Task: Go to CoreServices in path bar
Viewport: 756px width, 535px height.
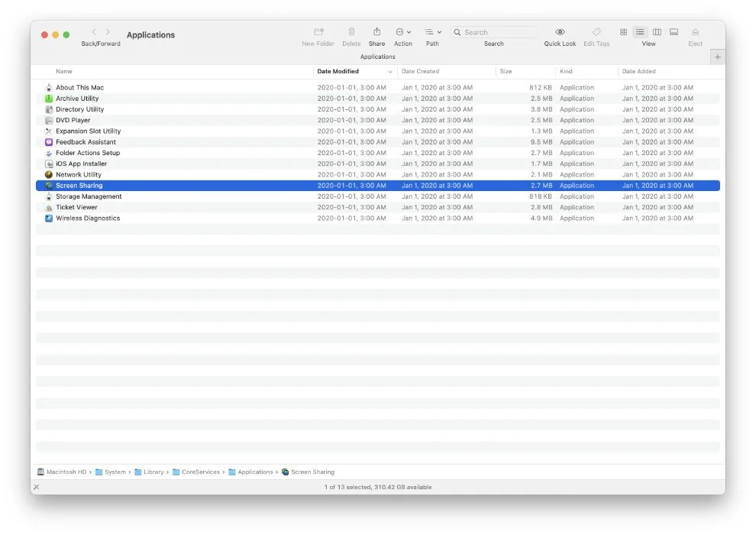Action: pos(195,472)
